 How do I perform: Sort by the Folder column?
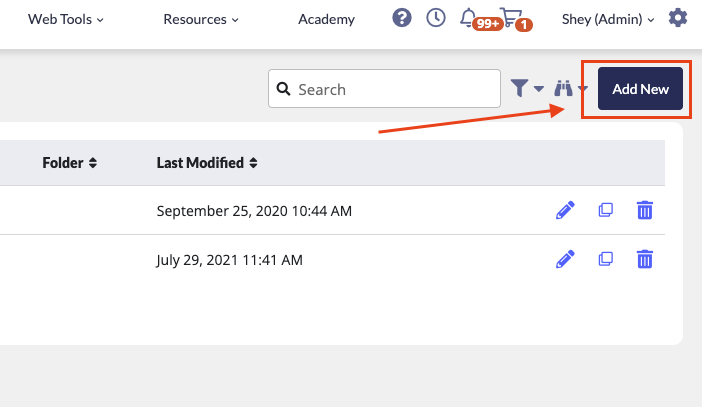[x=69, y=163]
